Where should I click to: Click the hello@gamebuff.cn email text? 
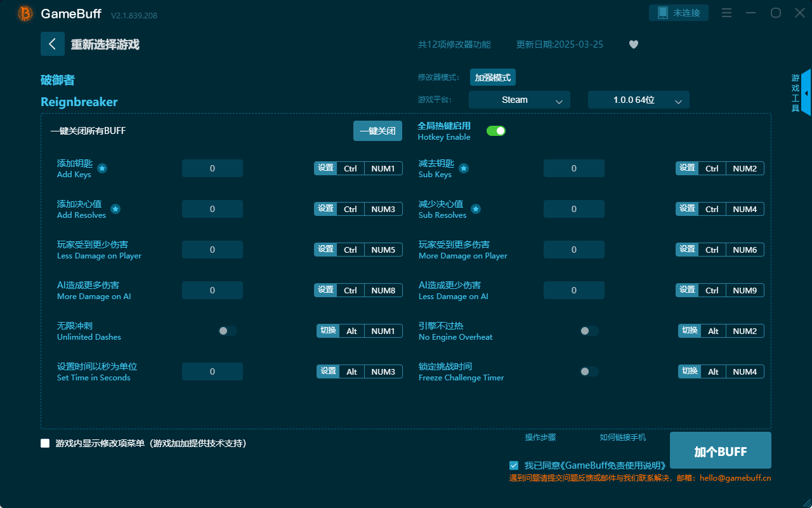point(735,478)
